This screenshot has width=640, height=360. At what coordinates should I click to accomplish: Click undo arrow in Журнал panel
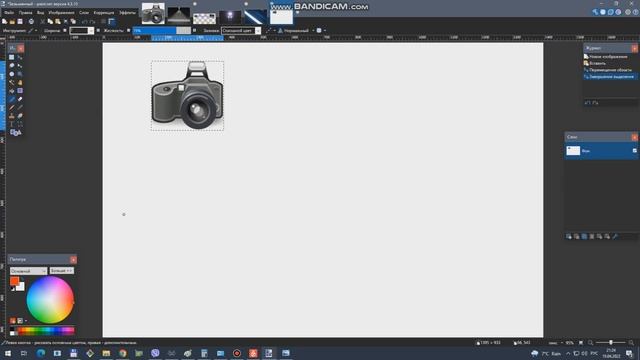587,103
